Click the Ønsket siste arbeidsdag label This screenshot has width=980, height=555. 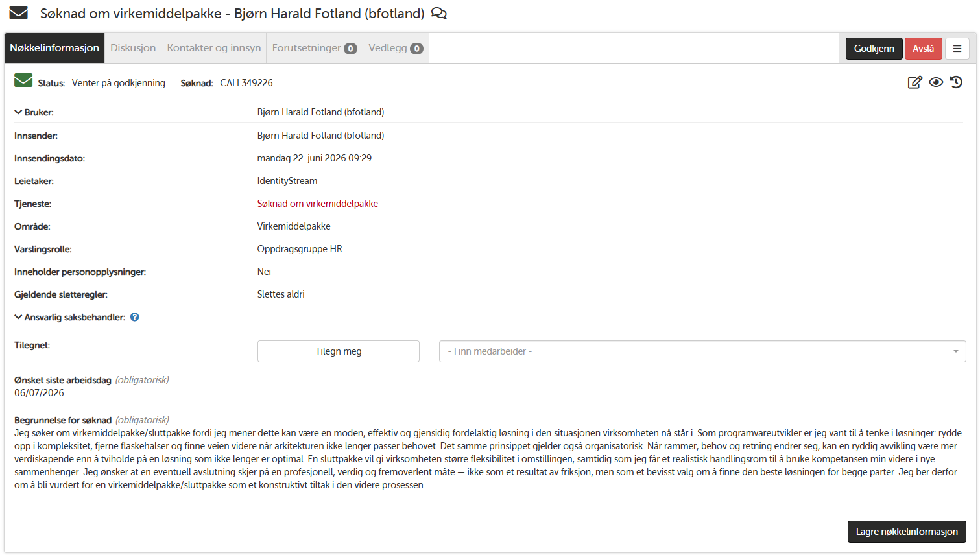63,380
